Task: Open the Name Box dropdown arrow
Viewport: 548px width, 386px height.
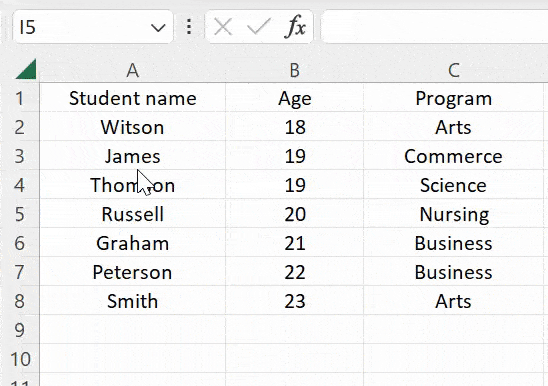Action: pos(158,27)
